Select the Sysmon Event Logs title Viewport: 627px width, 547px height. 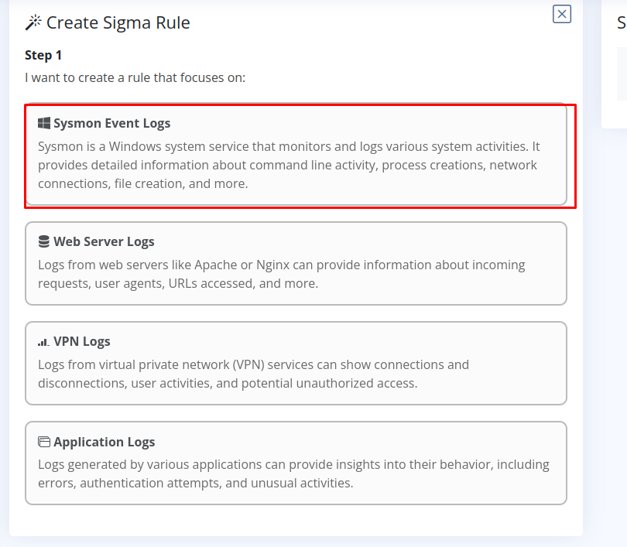(112, 123)
